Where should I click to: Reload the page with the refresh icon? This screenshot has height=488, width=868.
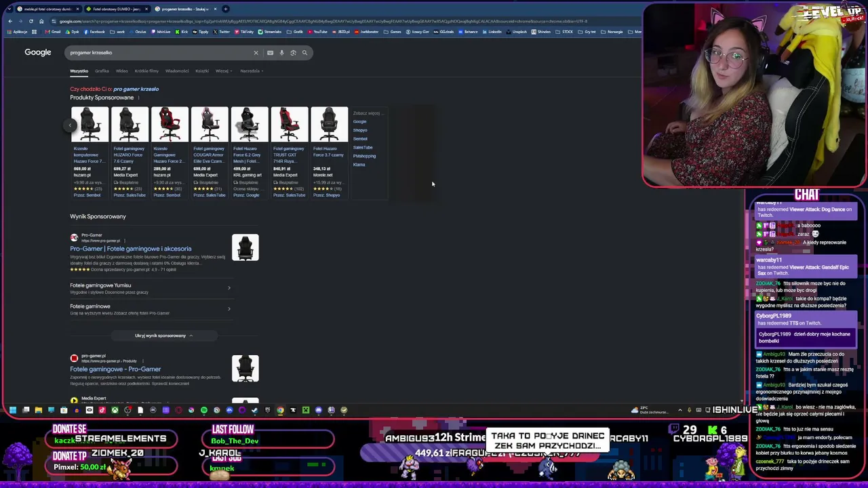(x=31, y=21)
